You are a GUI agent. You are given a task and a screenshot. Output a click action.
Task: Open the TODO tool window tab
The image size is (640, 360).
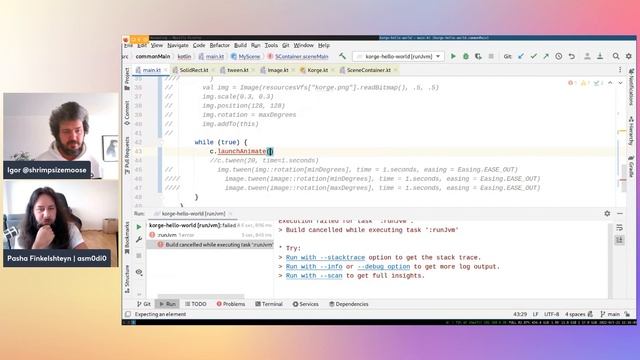pyautogui.click(x=196, y=304)
